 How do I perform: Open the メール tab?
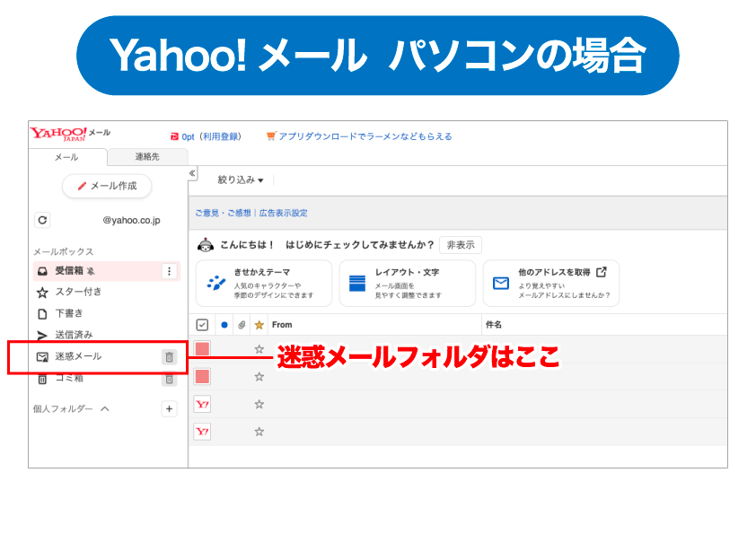click(66, 157)
